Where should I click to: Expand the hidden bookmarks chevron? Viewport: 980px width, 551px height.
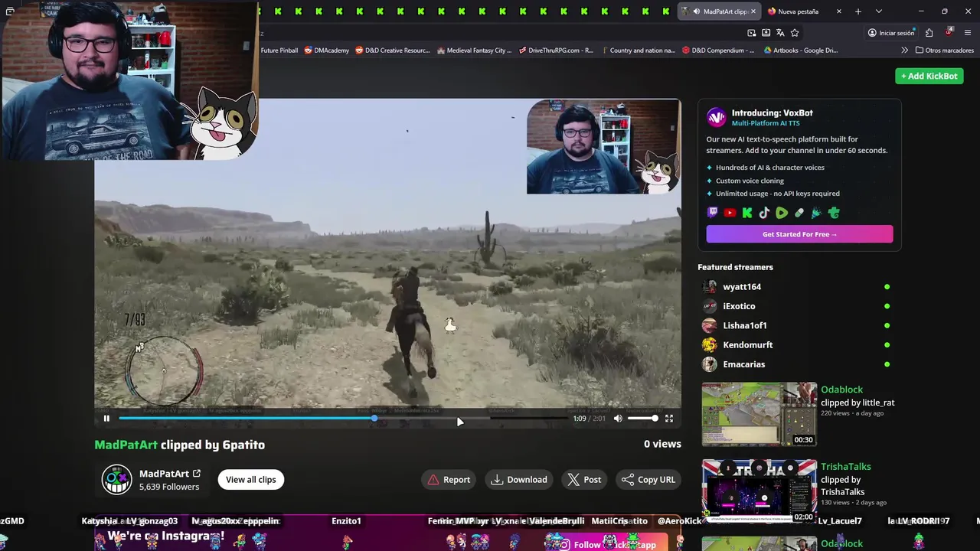point(905,51)
